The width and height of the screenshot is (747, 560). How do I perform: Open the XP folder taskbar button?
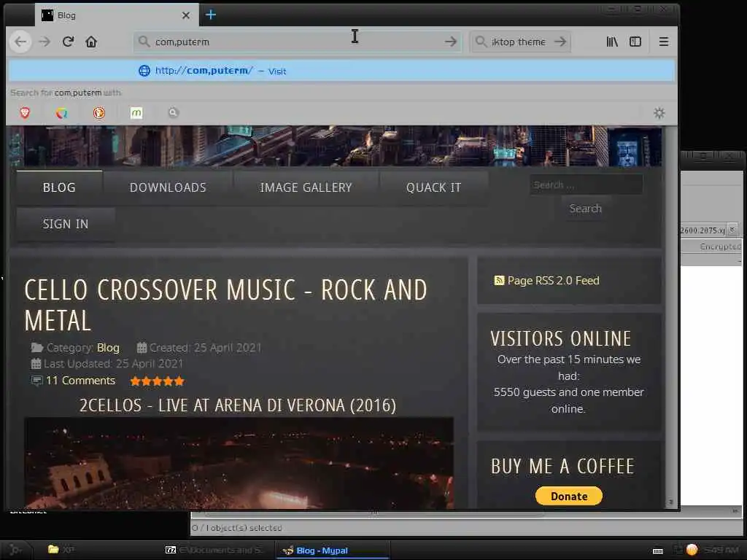(x=61, y=550)
